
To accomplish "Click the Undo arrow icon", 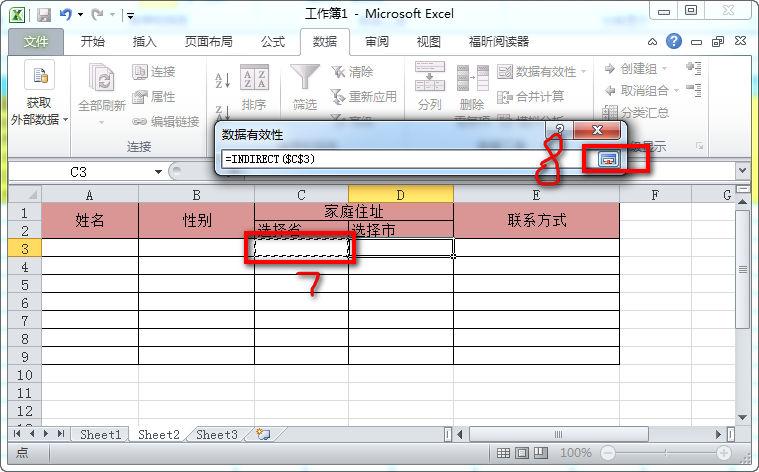I will 66,15.
